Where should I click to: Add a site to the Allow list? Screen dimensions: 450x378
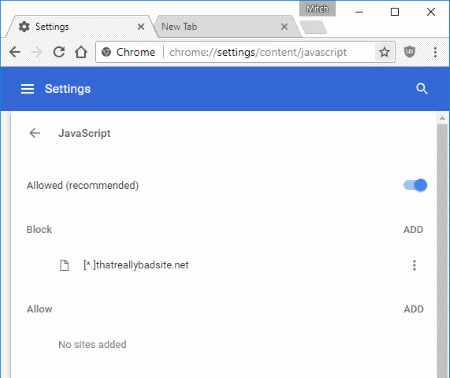(x=414, y=309)
